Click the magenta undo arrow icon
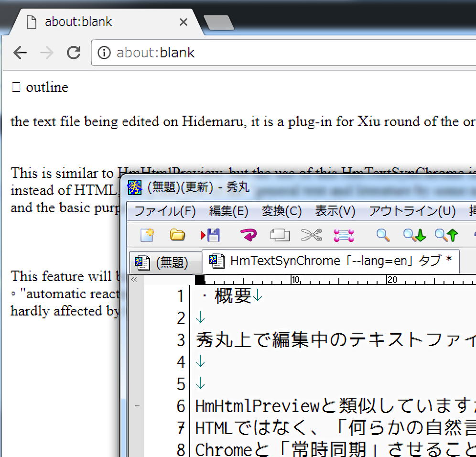 point(249,235)
